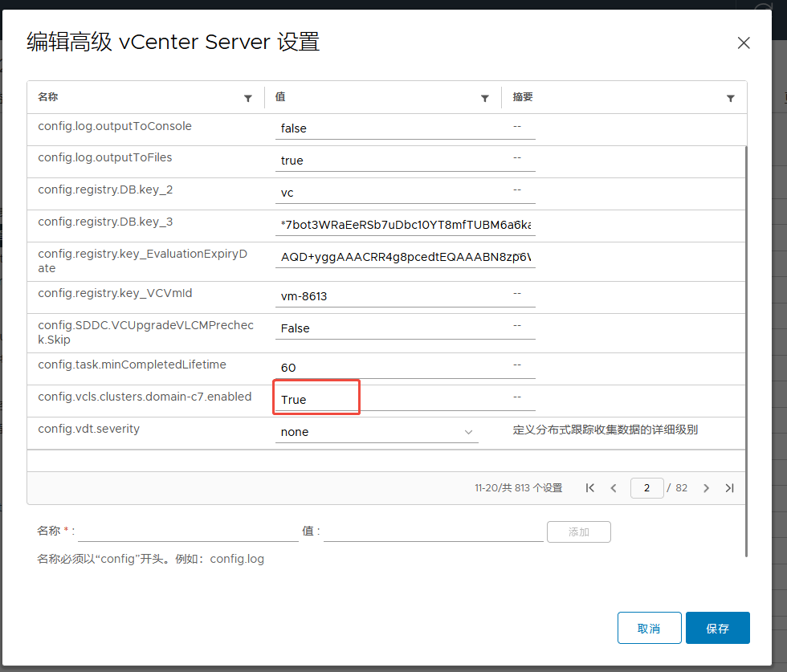787x672 pixels.
Task: Go to the next settings page
Action: tap(706, 488)
